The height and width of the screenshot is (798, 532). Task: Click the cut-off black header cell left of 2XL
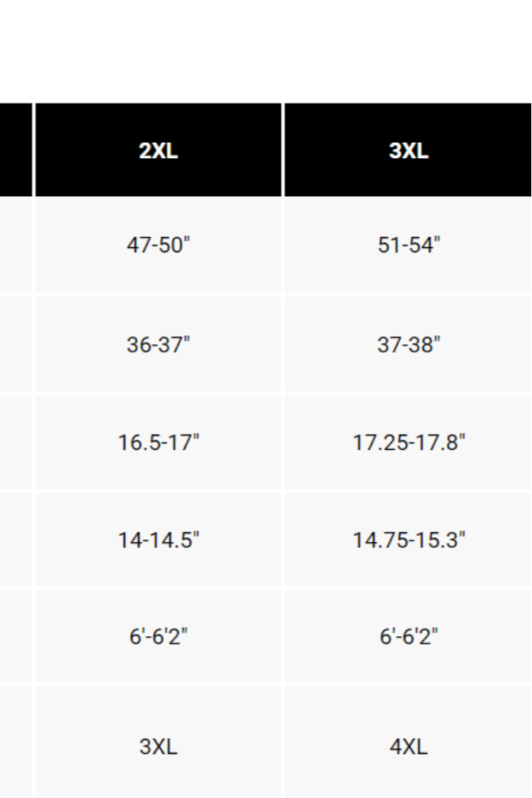coord(15,150)
